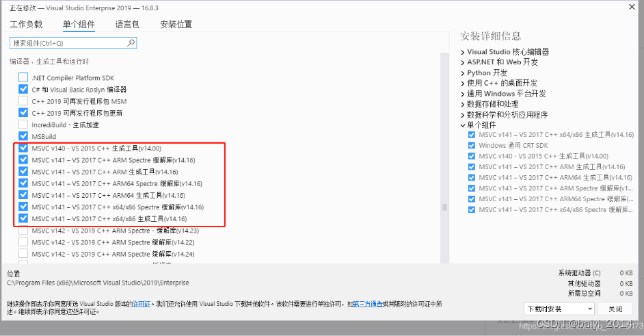Toggle MSVC v141 ARM64 生成工具 checkbox
Image resolution: width=644 pixels, height=336 pixels.
tap(23, 195)
